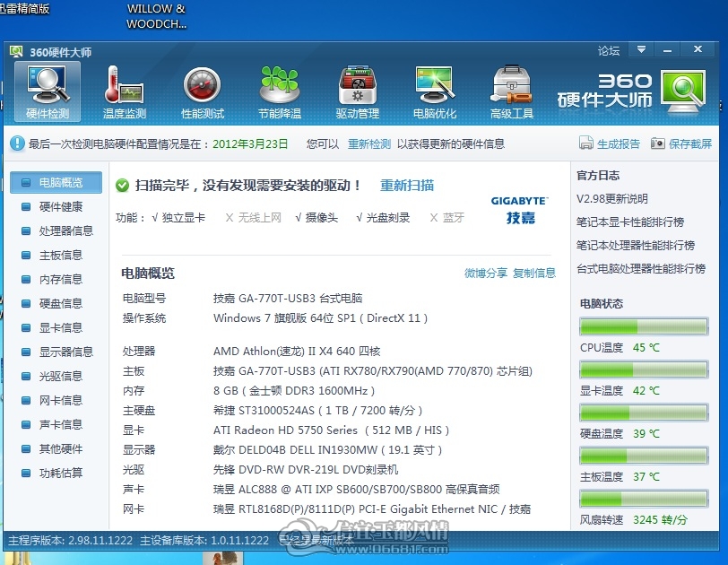The width and height of the screenshot is (728, 565).
Task: Open 笔记本显卡性能排行榜 ranking
Action: 630,222
